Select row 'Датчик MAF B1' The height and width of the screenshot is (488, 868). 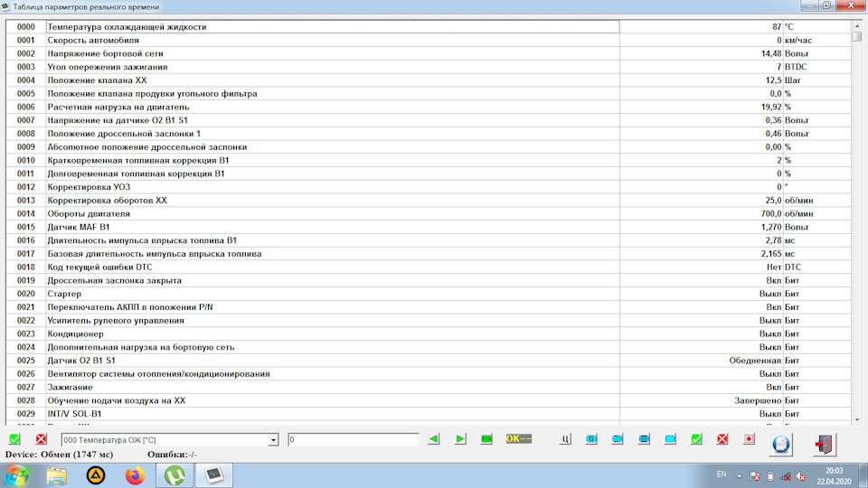[429, 227]
